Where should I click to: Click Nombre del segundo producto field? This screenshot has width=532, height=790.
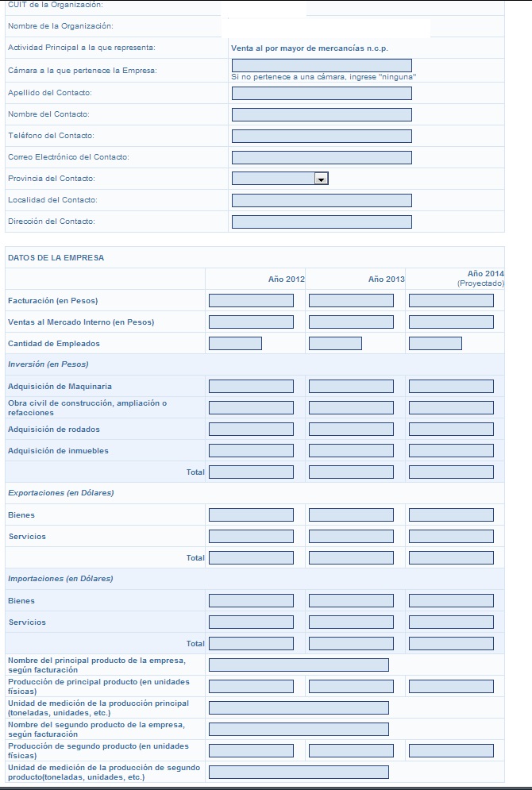[x=299, y=729]
